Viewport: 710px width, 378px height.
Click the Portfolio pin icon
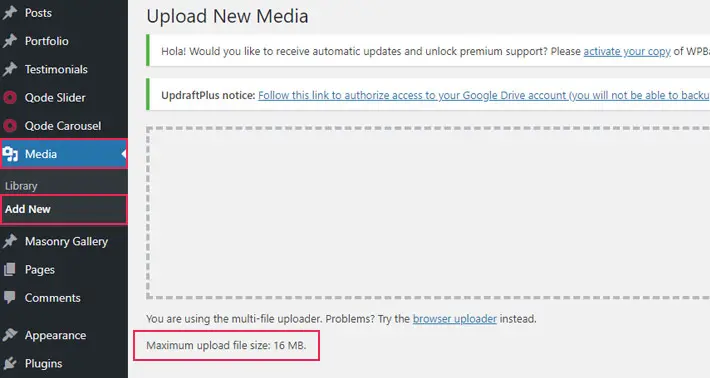[10, 41]
